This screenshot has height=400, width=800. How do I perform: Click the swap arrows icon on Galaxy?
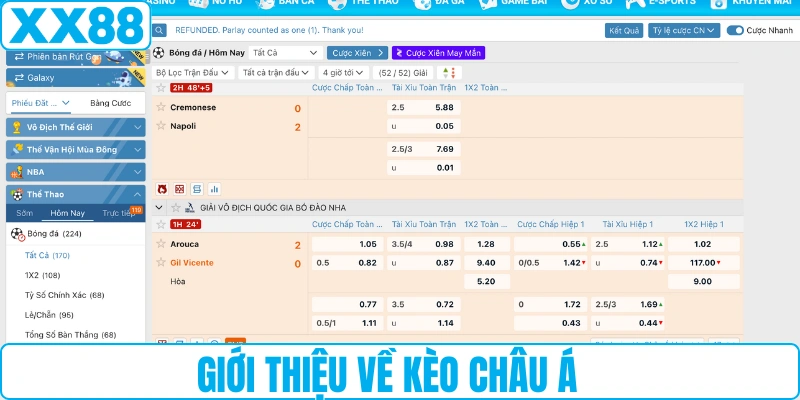pyautogui.click(x=19, y=78)
